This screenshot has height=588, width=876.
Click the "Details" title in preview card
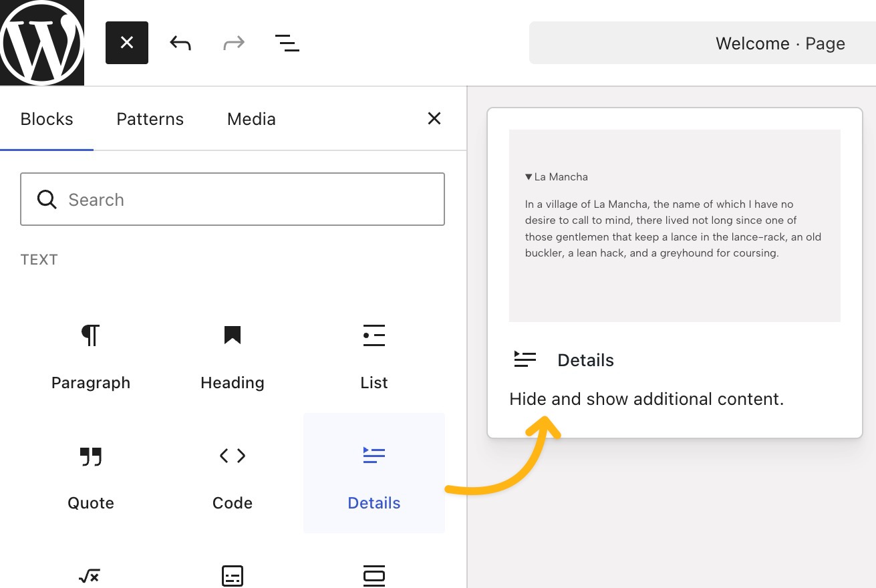coord(585,360)
